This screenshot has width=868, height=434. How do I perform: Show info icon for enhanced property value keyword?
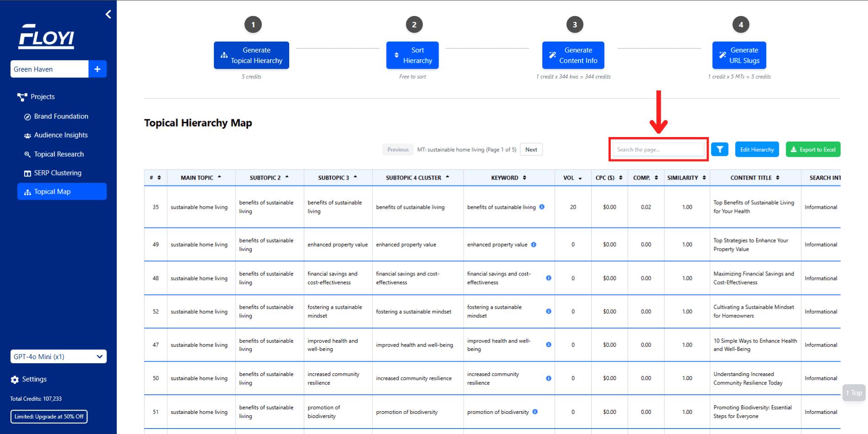tap(534, 244)
